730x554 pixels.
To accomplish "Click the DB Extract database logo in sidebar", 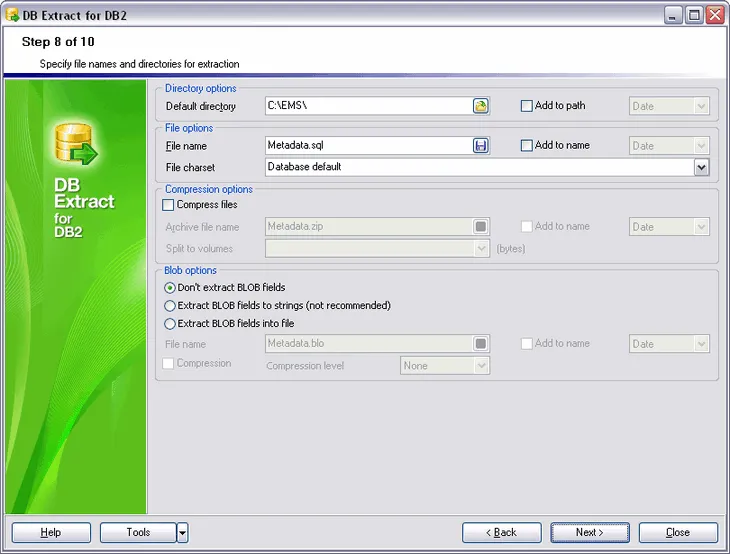I will coord(76,144).
